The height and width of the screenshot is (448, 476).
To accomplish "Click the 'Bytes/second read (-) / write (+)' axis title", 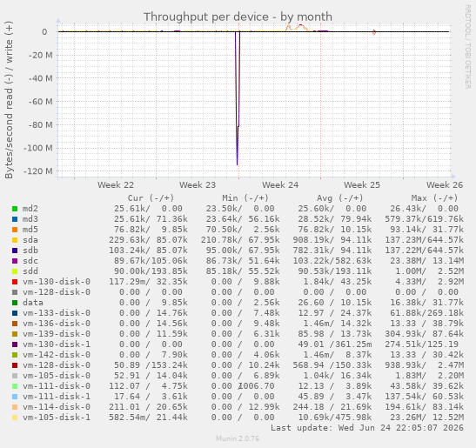I will tap(9, 100).
